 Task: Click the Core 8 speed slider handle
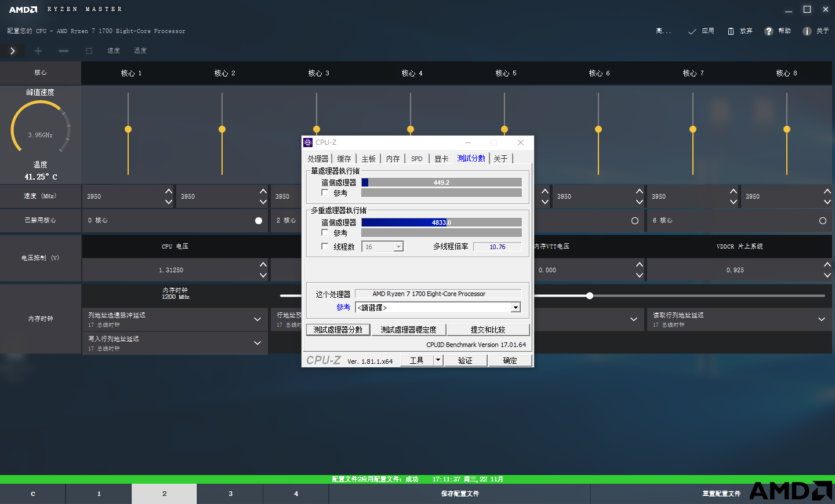pyautogui.click(x=787, y=129)
